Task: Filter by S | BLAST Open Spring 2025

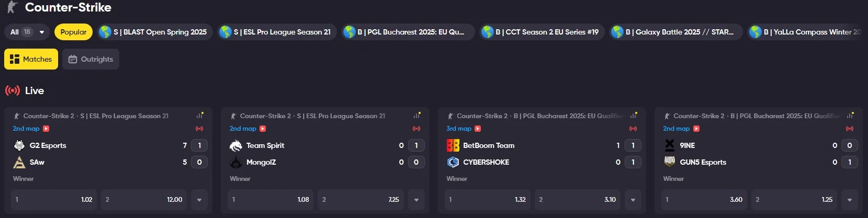Action: coord(155,32)
